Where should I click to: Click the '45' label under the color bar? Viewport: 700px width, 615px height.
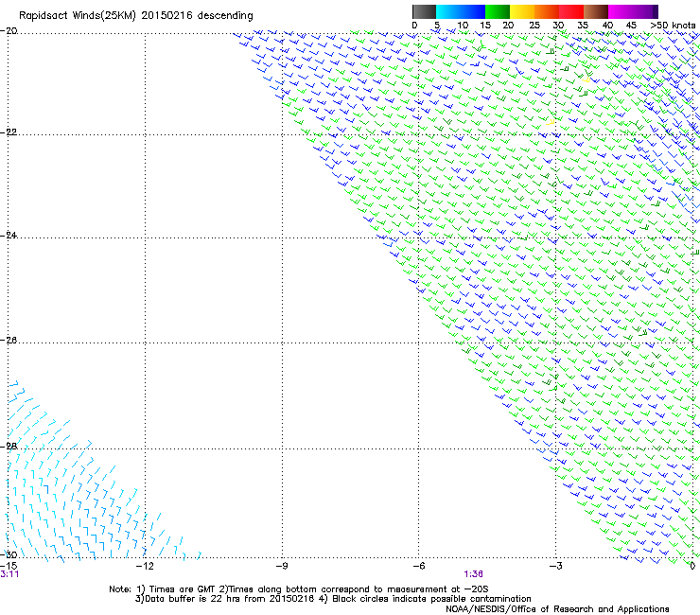[x=631, y=26]
